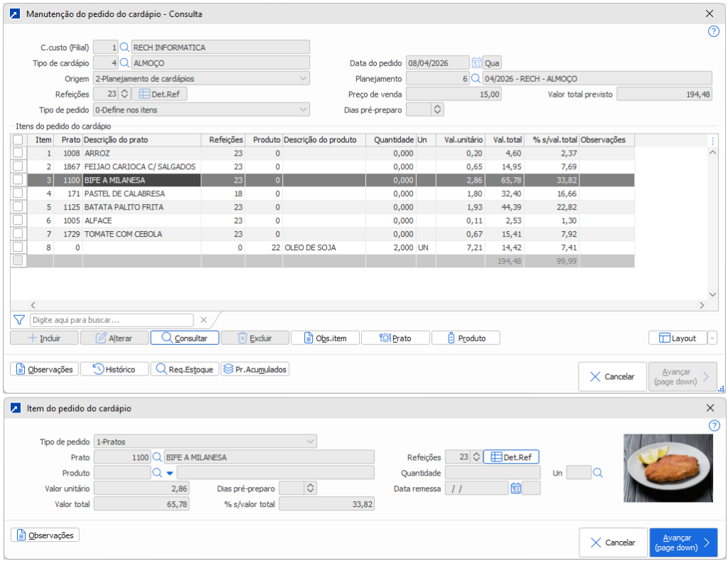The width and height of the screenshot is (728, 561).
Task: Open the Data do pedido calendar icon
Action: [476, 63]
